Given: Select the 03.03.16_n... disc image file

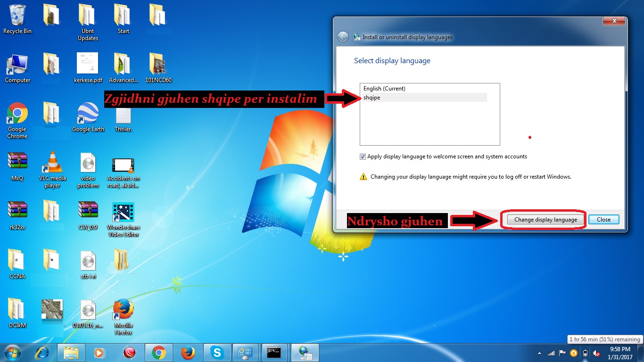Looking at the screenshot, I should [x=88, y=313].
